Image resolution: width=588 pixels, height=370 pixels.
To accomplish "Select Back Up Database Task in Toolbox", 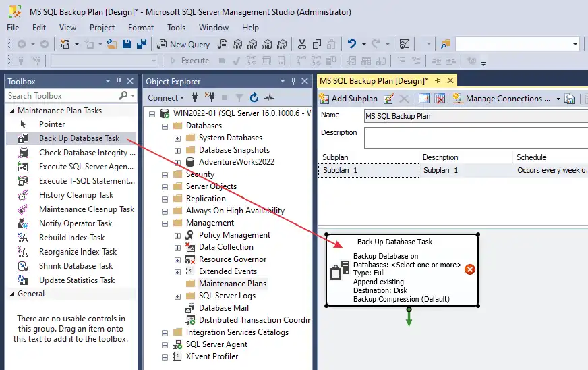I will pyautogui.click(x=79, y=138).
